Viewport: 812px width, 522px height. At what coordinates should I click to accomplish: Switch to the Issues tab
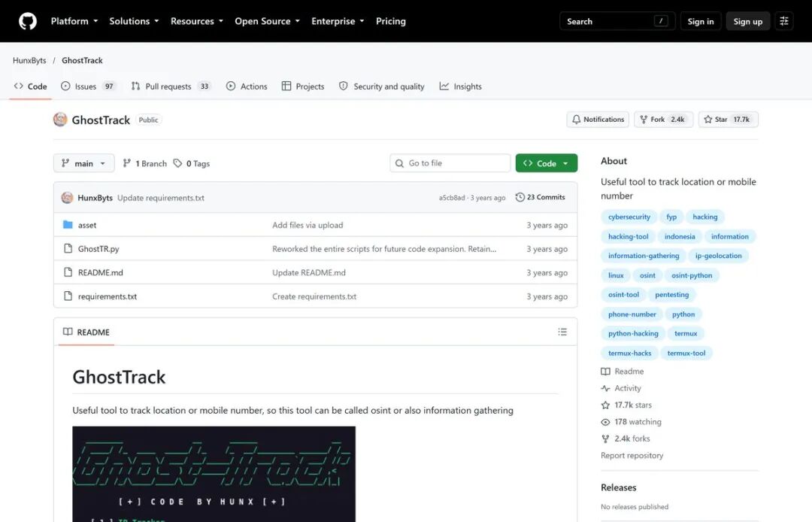pyautogui.click(x=88, y=86)
